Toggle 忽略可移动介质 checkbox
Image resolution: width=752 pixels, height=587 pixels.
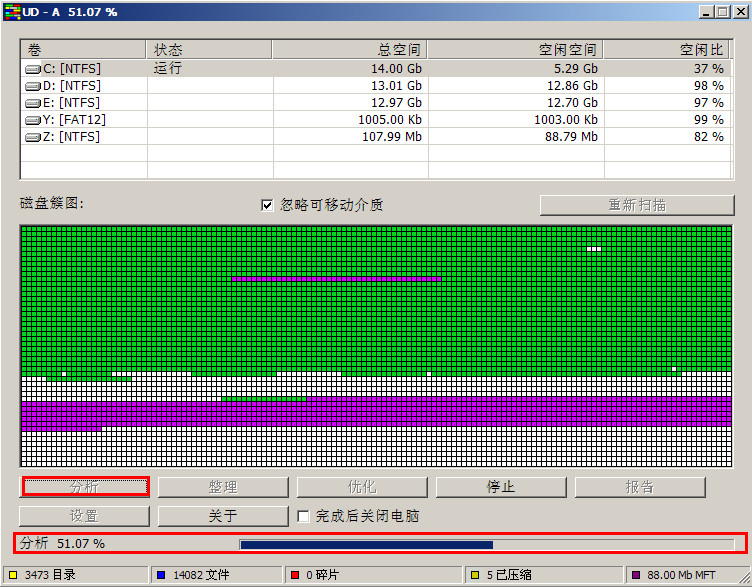[x=267, y=205]
